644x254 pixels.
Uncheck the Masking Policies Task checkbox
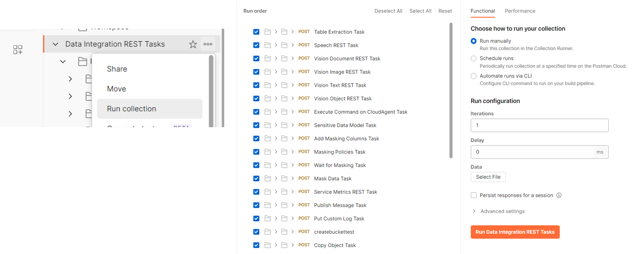(x=256, y=152)
